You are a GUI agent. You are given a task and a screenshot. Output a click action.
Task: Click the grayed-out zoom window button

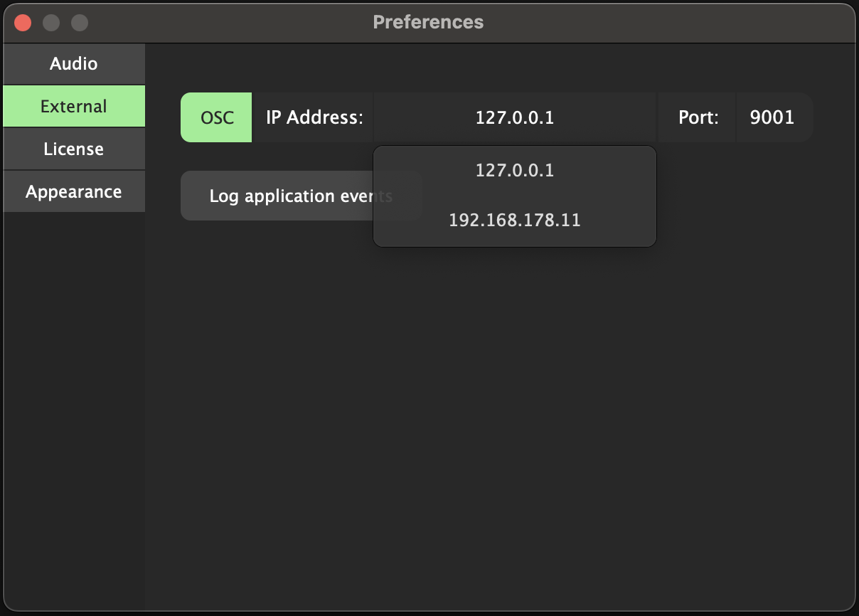80,23
